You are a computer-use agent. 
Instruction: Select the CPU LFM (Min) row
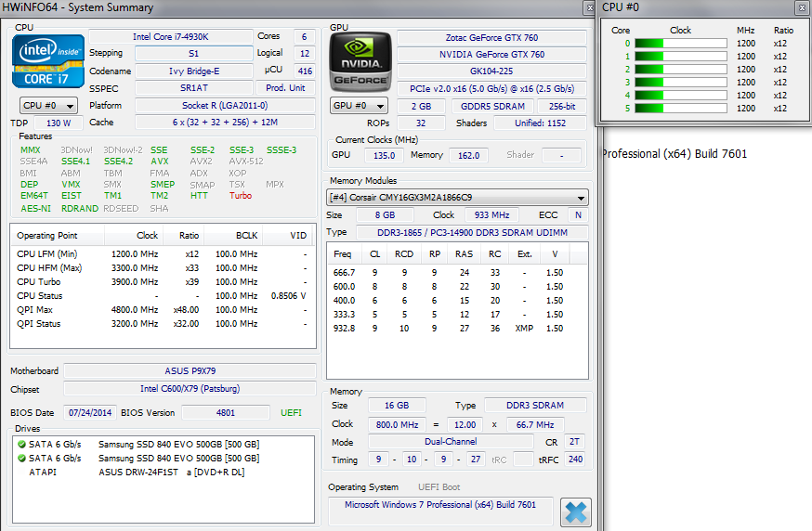coord(163,253)
